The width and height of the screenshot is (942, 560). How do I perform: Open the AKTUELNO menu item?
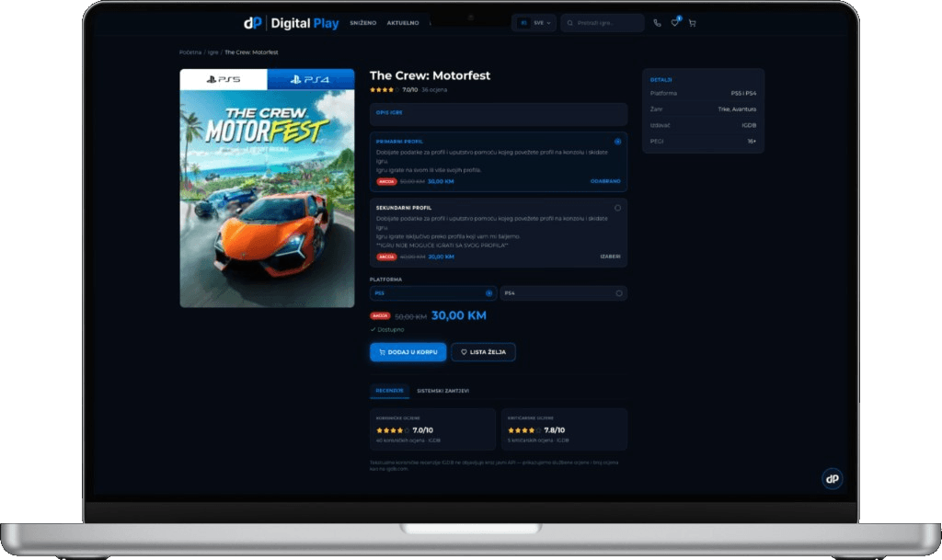(x=403, y=23)
